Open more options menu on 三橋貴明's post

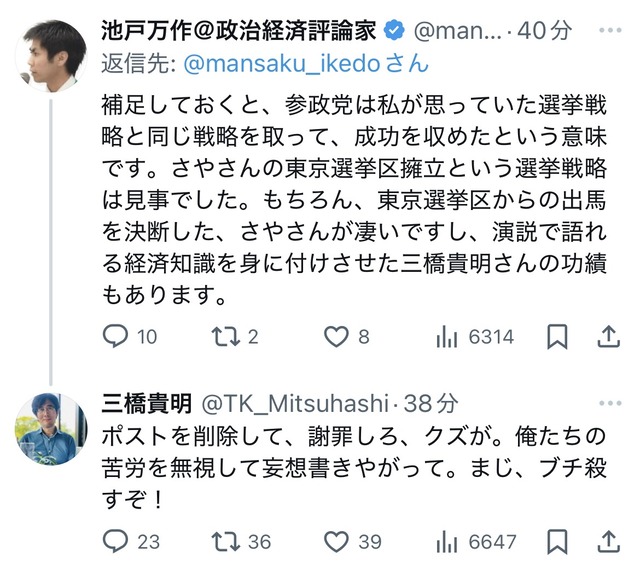tap(608, 402)
